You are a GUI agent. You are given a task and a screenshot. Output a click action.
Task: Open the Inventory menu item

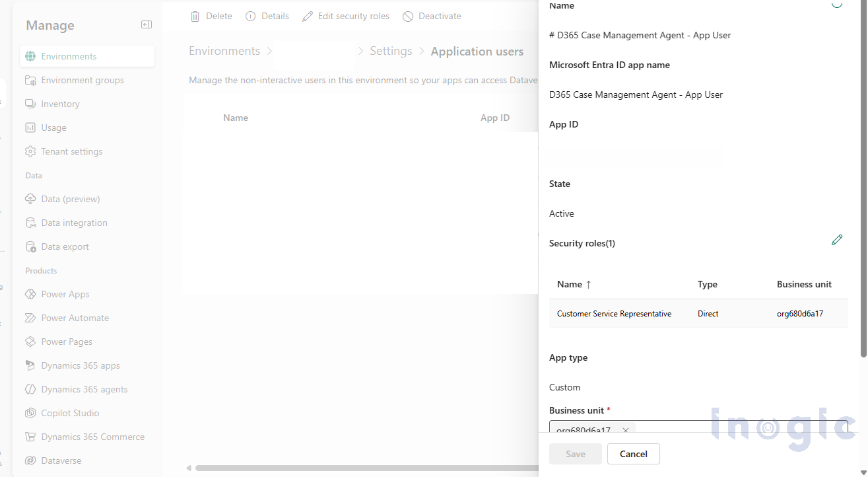tap(87, 104)
